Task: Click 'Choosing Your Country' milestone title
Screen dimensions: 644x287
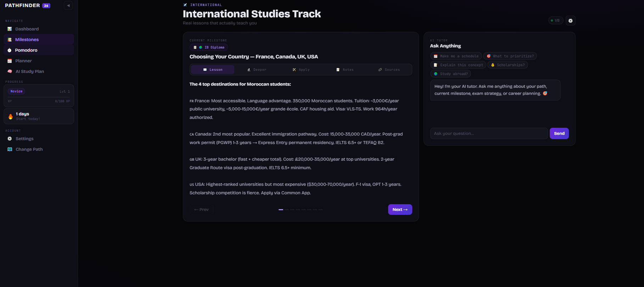Action: pyautogui.click(x=253, y=57)
